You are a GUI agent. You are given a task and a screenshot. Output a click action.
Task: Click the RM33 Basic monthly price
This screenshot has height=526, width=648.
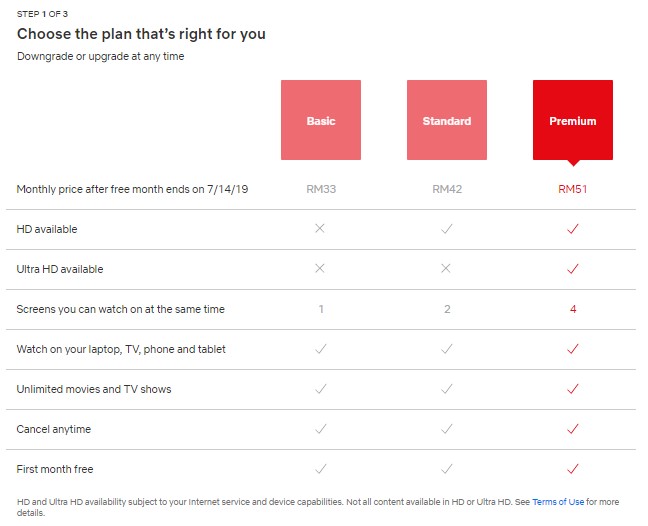pyautogui.click(x=321, y=189)
